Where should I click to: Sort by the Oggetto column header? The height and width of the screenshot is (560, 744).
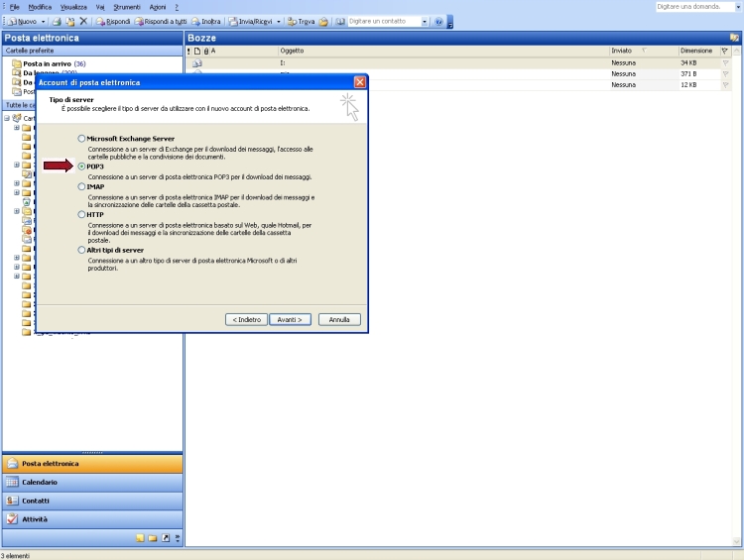(x=443, y=51)
